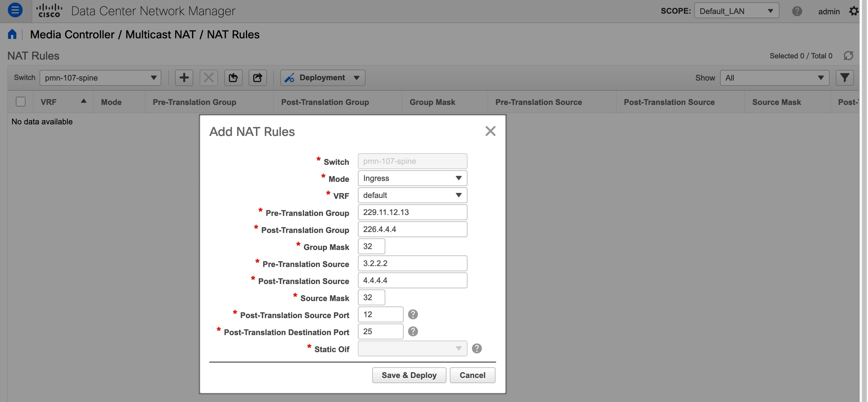Click the Post-Translation Source Port field

380,314
